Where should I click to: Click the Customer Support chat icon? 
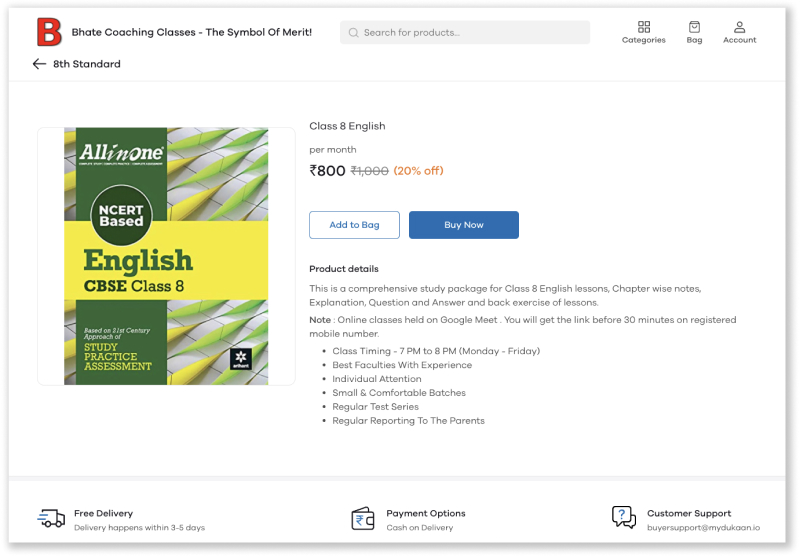[623, 517]
